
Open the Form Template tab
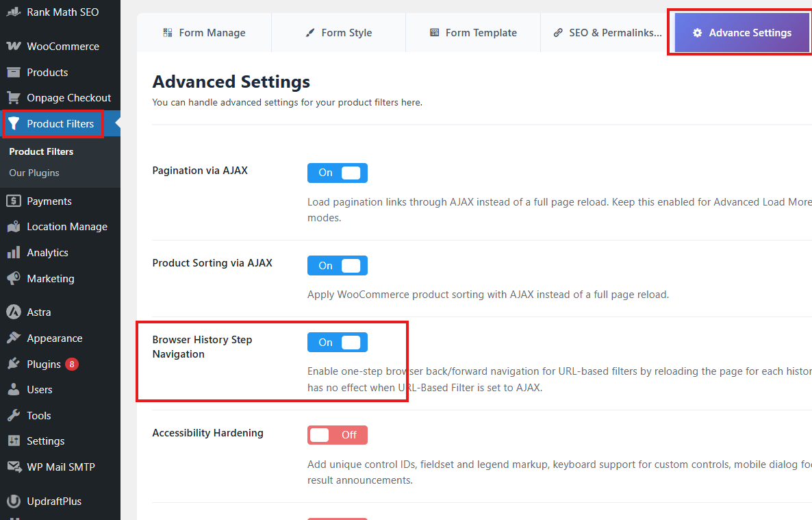(473, 33)
